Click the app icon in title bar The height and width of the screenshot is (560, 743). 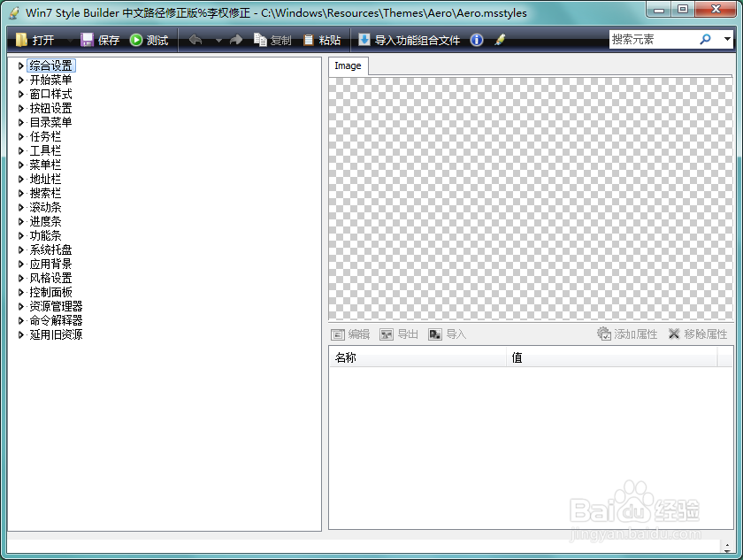tap(14, 12)
